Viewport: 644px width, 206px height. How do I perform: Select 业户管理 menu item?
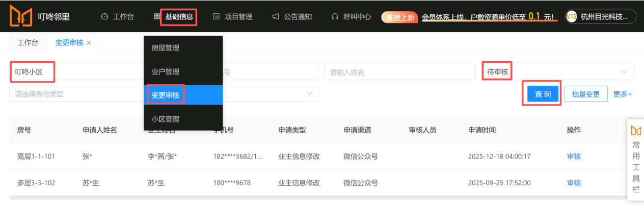click(x=166, y=72)
